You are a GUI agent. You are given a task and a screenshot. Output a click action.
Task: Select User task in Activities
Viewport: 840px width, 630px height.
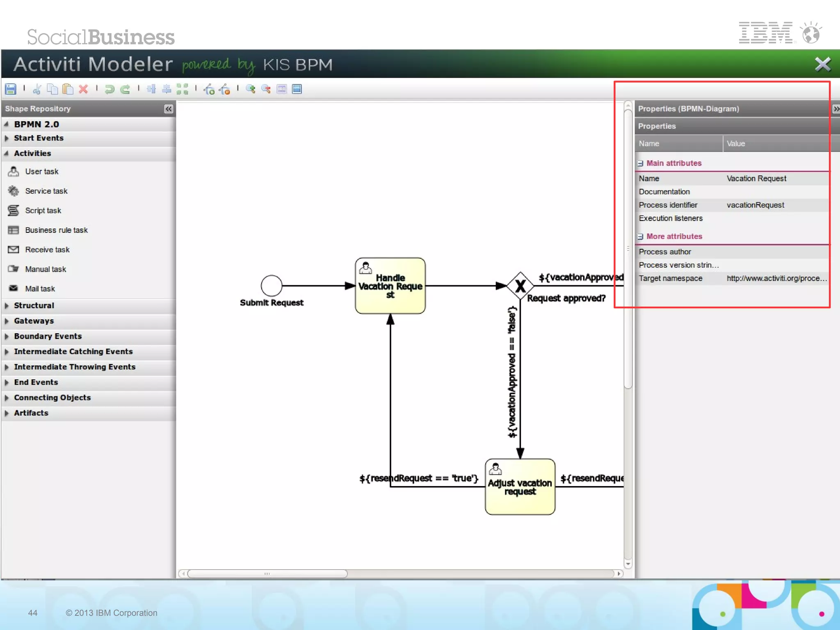pyautogui.click(x=41, y=171)
